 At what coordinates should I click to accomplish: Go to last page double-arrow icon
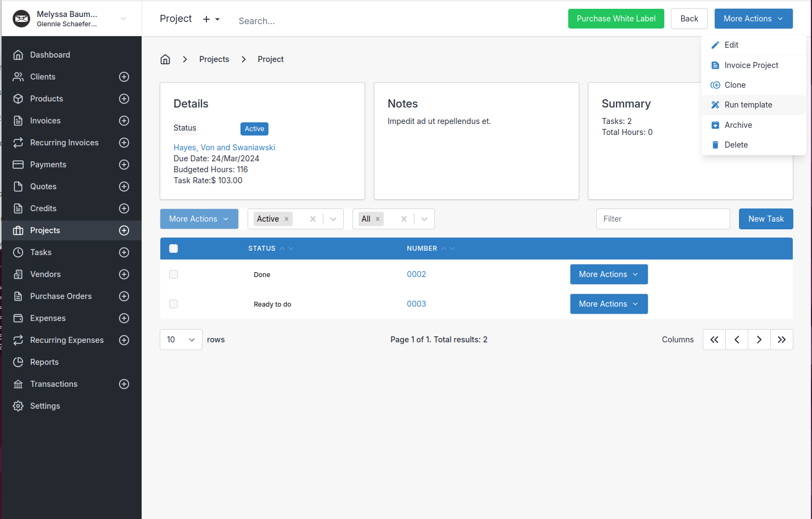point(781,340)
